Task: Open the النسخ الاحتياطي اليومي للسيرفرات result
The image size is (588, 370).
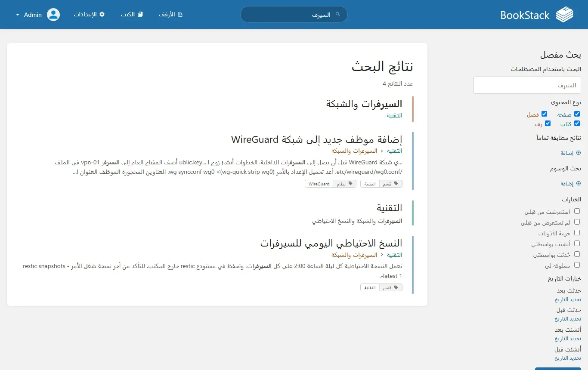Action: (331, 243)
